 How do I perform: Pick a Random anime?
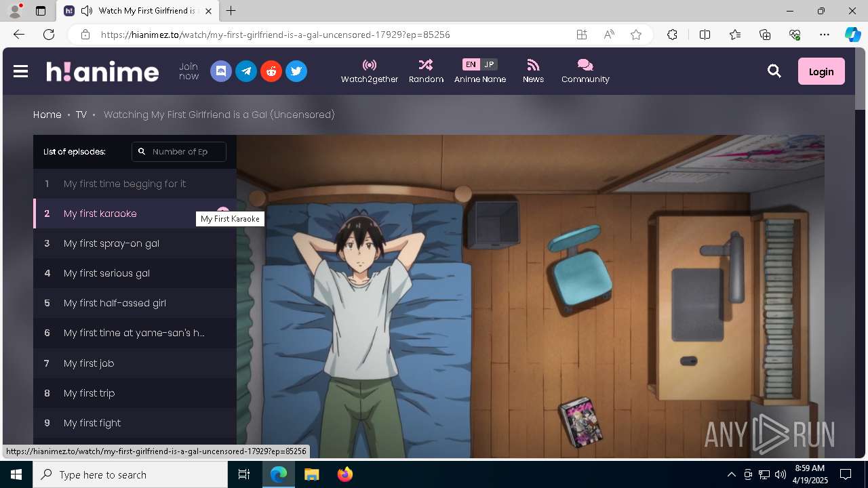pos(426,71)
